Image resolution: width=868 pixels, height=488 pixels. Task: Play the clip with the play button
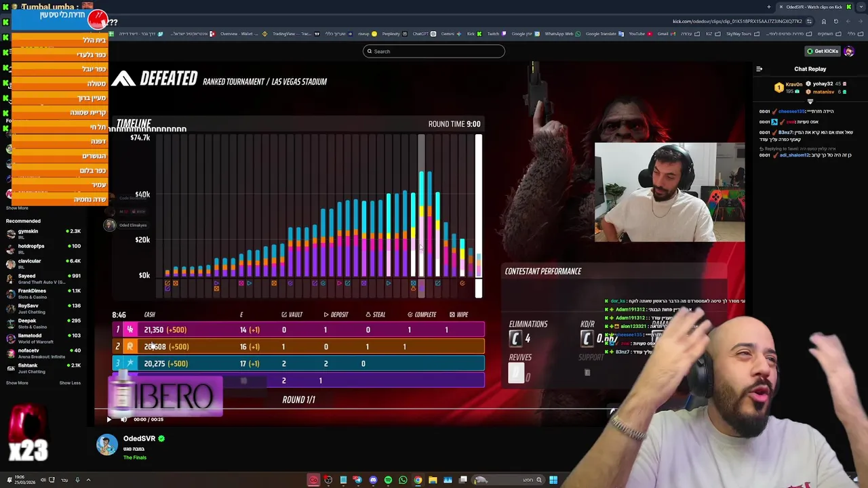click(108, 420)
